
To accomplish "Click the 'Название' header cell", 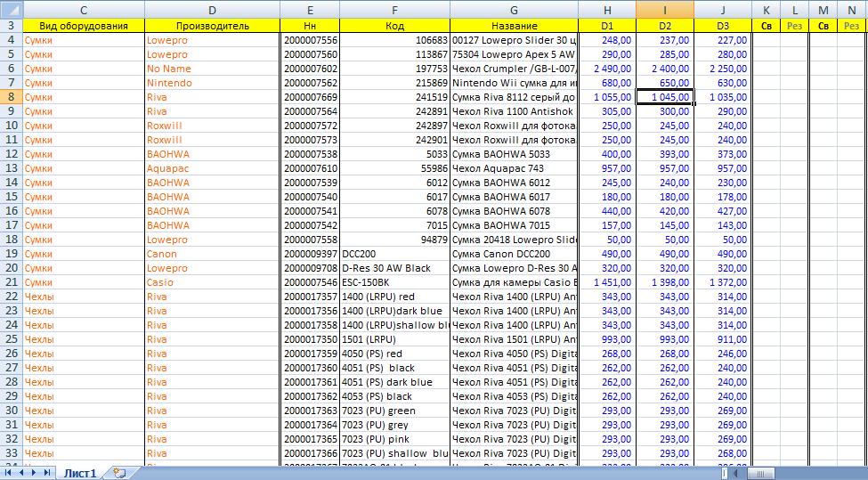I will pyautogui.click(x=515, y=26).
